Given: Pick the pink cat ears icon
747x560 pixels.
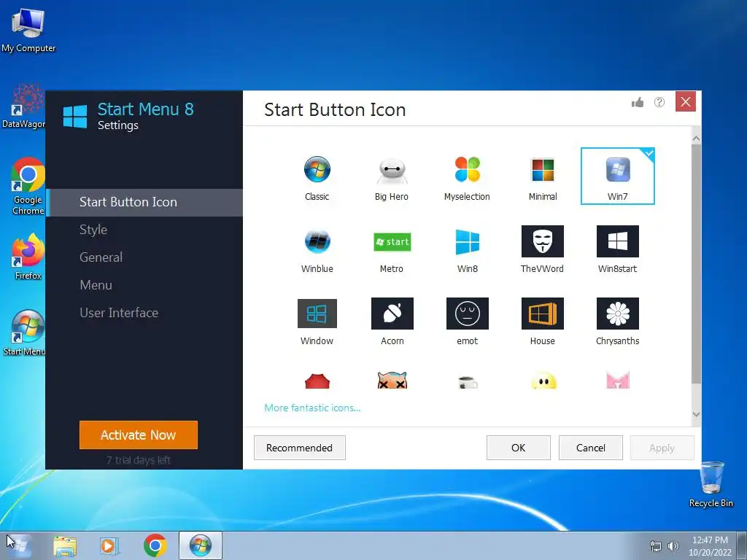Looking at the screenshot, I should pyautogui.click(x=618, y=381).
